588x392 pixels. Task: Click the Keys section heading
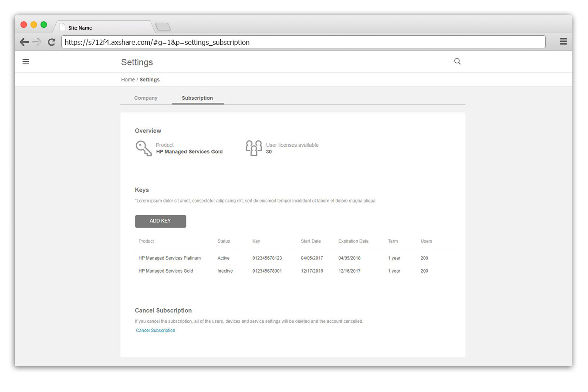coord(142,190)
